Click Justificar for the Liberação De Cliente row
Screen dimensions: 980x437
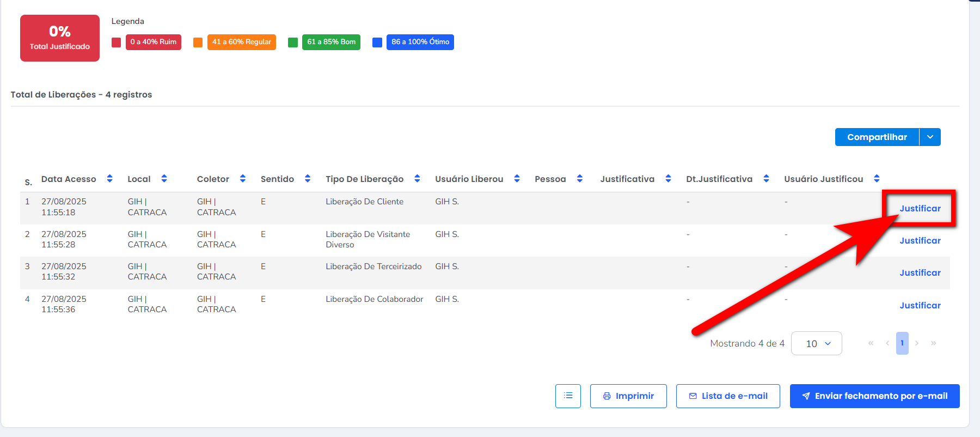[920, 208]
